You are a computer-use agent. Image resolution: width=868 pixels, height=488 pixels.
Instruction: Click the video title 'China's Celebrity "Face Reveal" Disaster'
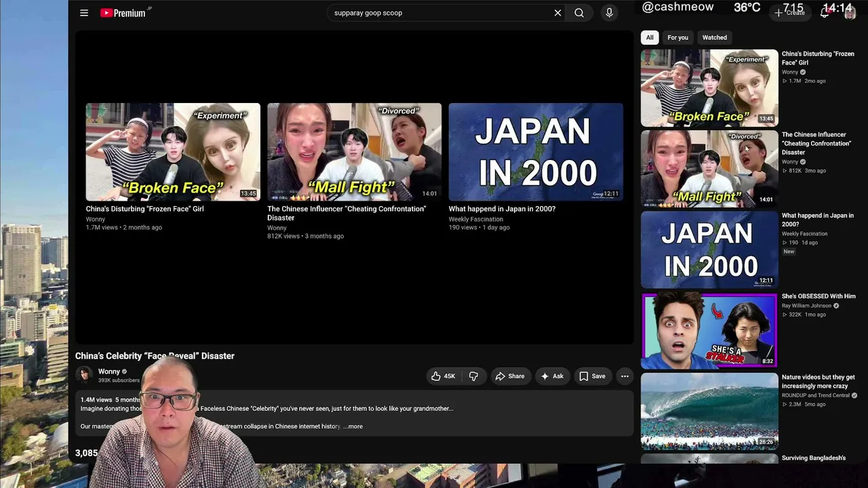pyautogui.click(x=155, y=356)
